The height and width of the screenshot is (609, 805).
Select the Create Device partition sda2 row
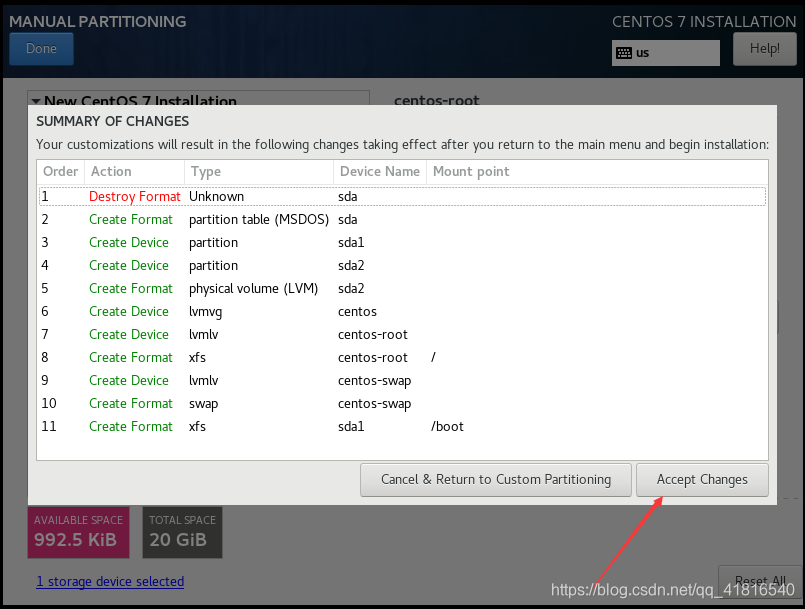tap(402, 265)
